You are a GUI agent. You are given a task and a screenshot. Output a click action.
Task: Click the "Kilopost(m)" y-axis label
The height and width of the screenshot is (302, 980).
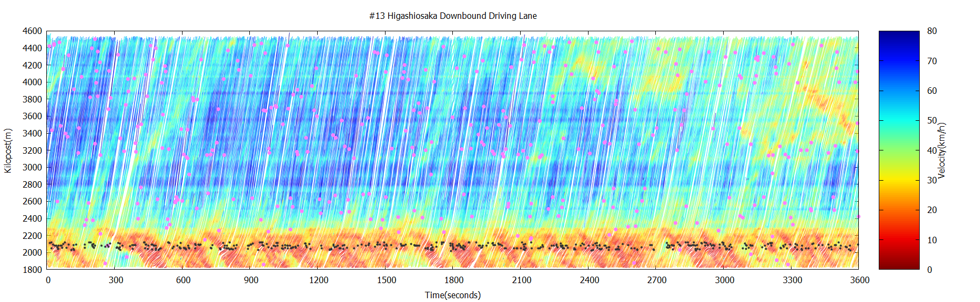coord(8,150)
